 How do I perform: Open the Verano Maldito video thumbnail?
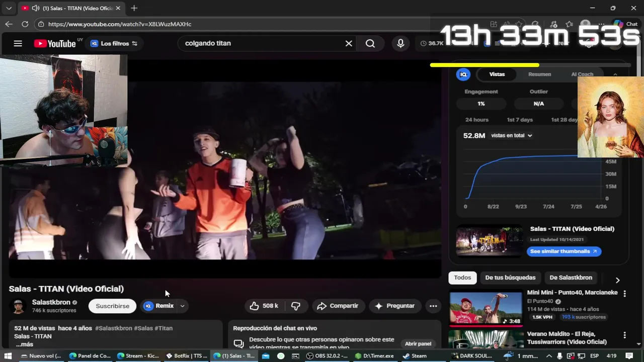point(486,339)
